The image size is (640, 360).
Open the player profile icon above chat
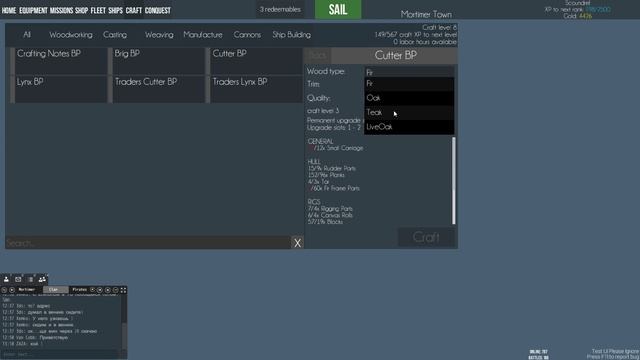(x=6, y=279)
